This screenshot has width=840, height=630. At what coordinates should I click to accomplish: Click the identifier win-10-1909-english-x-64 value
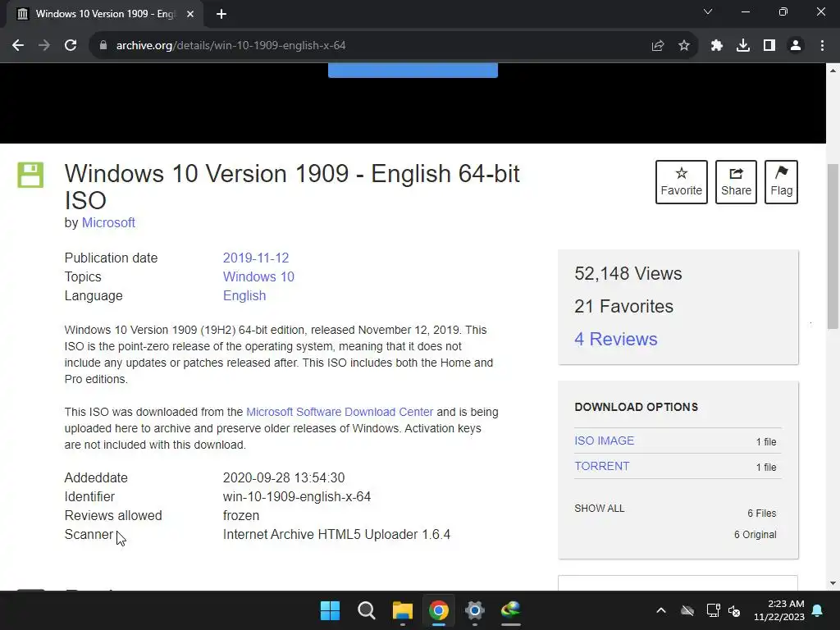click(x=297, y=496)
